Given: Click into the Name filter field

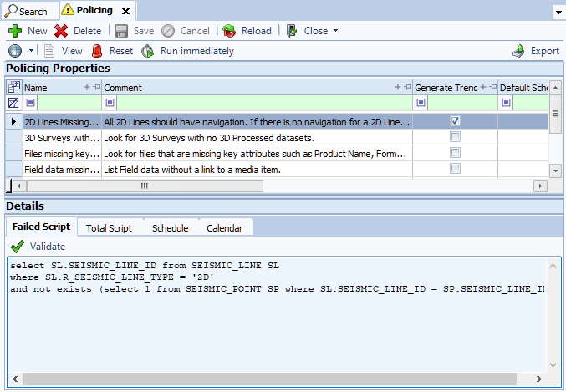Looking at the screenshot, I should click(69, 103).
